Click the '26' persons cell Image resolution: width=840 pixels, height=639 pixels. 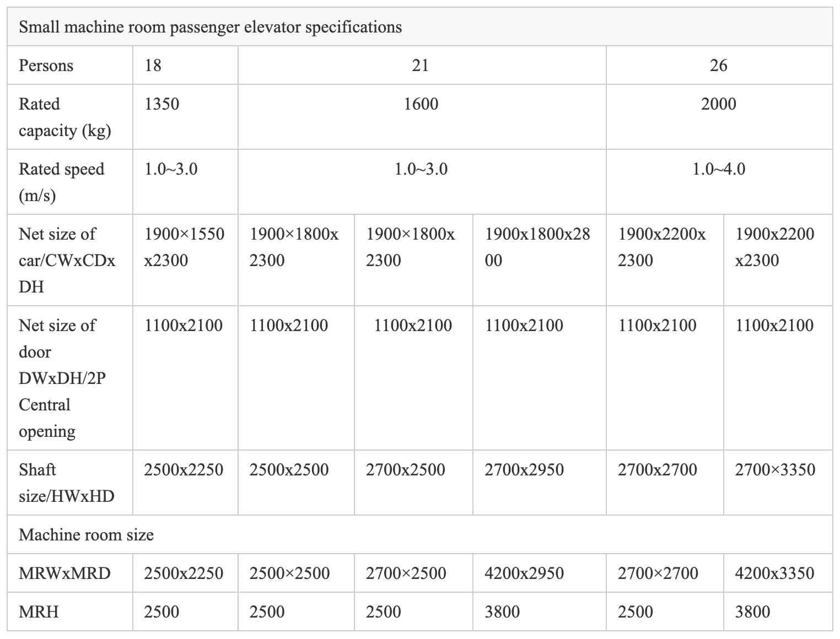coord(719,65)
